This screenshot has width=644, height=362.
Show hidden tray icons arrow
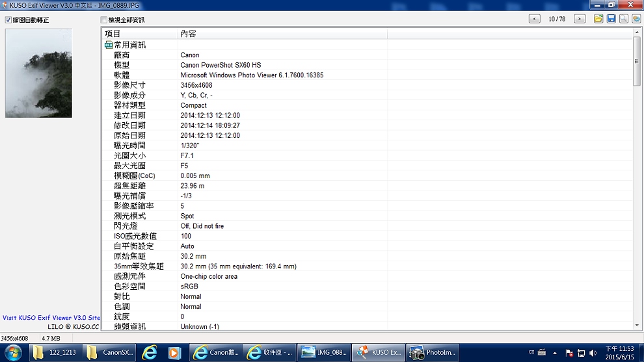click(x=555, y=353)
